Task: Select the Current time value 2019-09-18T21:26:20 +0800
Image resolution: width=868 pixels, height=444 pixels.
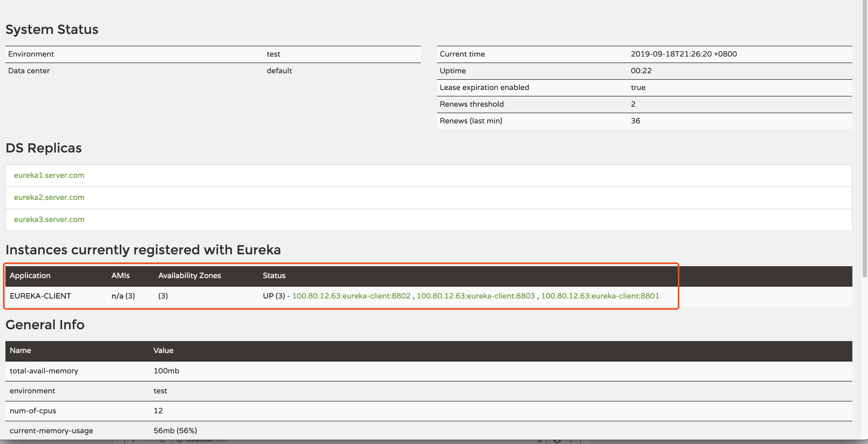Action: click(684, 54)
